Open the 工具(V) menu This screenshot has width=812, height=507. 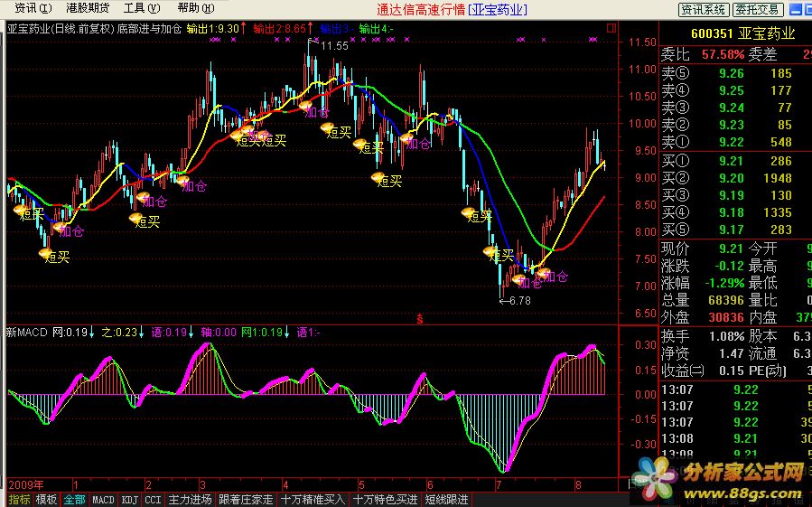tap(142, 8)
